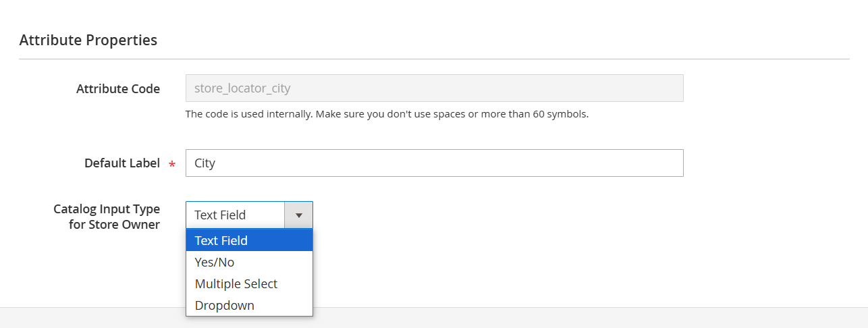
Task: Click the Default Label field label
Action: [x=122, y=163]
